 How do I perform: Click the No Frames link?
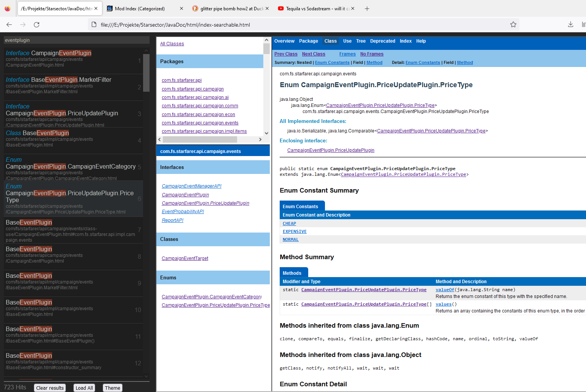pos(372,54)
